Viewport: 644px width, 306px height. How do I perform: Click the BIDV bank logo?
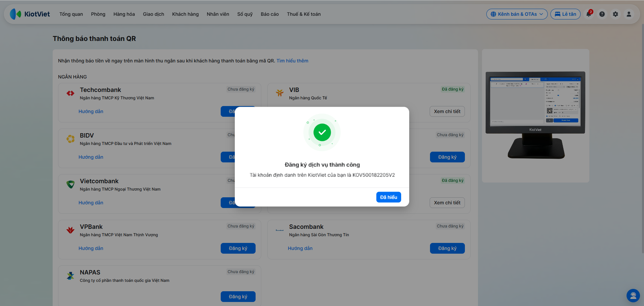70,139
